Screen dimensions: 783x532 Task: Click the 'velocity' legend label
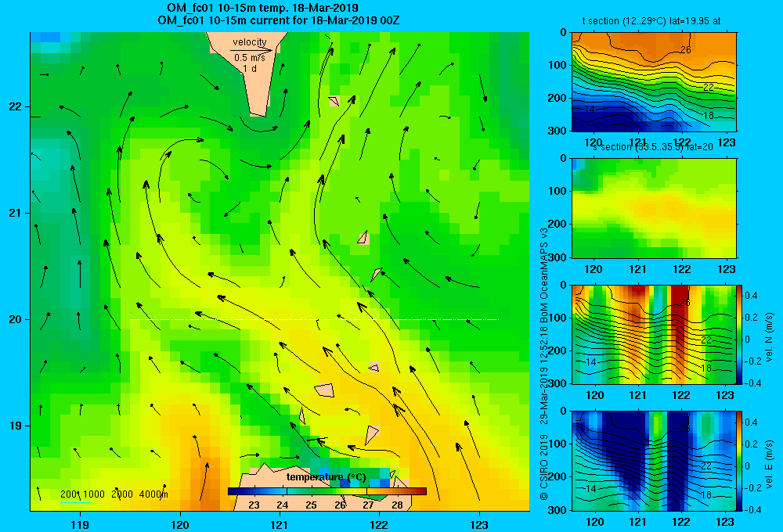(250, 42)
